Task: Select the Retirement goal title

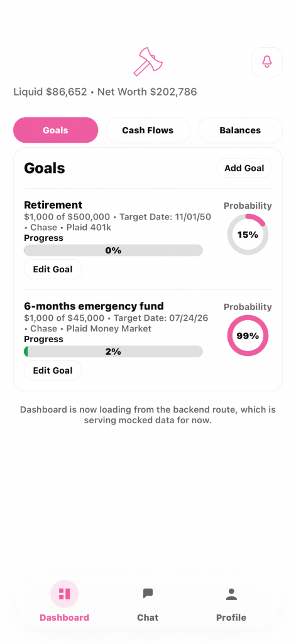Action: click(53, 205)
